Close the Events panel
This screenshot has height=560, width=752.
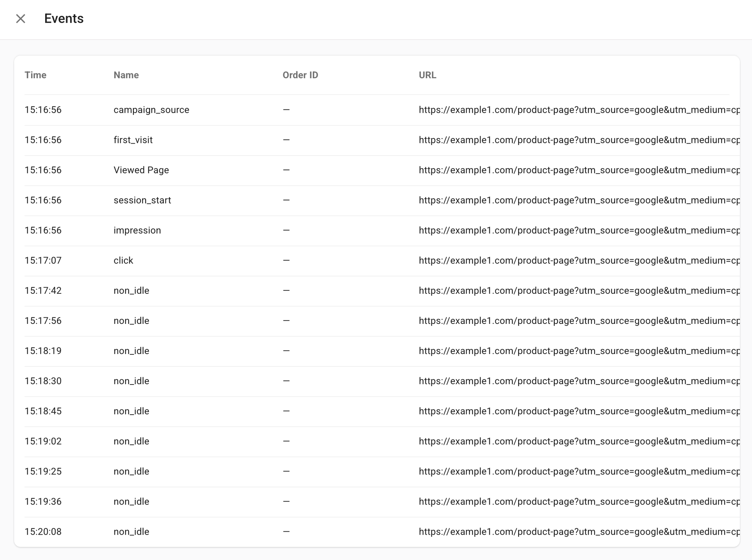pos(21,19)
